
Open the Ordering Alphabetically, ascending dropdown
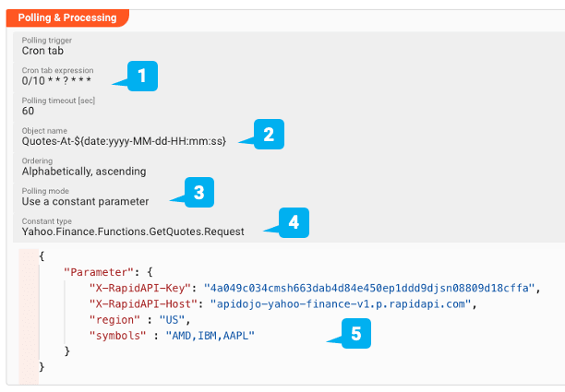[x=289, y=167]
